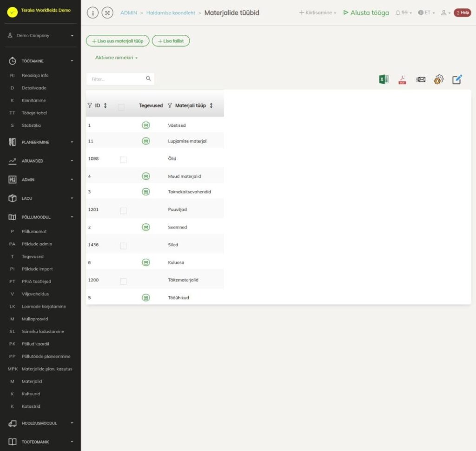The height and width of the screenshot is (451, 476).
Task: Expand the Aktiivne nimekiri dropdown
Action: [x=116, y=58]
